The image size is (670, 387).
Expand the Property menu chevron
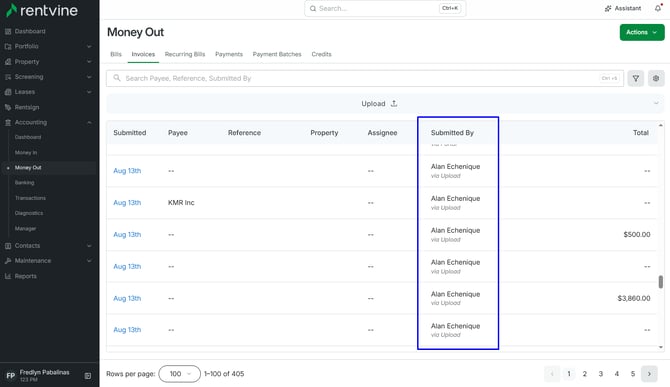(x=89, y=62)
